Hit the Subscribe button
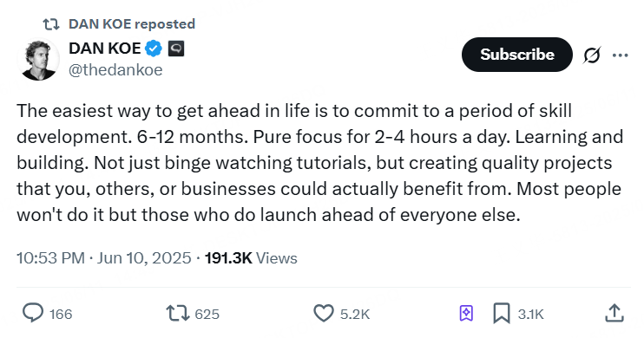Screen dimensions: 644x338 [517, 55]
